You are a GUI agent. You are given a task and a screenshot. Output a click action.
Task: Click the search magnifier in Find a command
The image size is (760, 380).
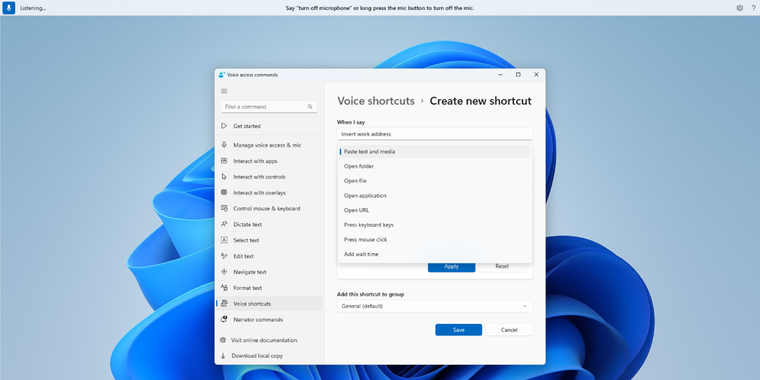click(310, 107)
